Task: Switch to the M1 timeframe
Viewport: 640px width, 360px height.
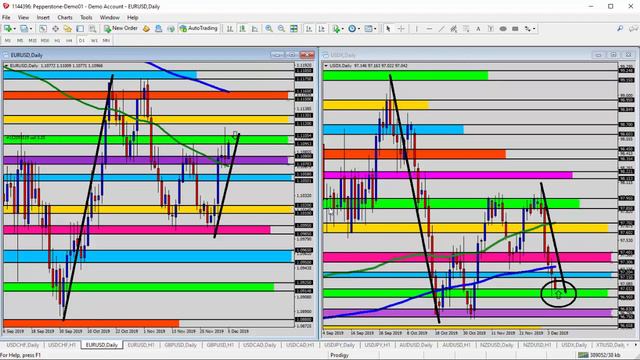Action: point(8,40)
